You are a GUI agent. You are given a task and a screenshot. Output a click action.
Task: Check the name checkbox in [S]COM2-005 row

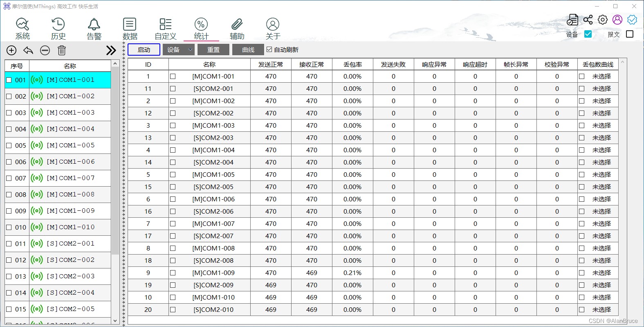173,187
